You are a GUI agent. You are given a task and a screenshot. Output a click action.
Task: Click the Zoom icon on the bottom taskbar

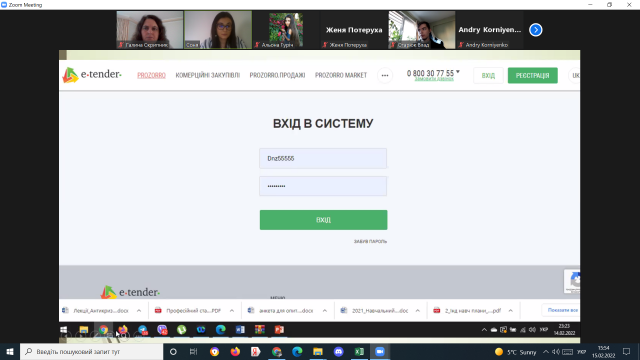380,351
